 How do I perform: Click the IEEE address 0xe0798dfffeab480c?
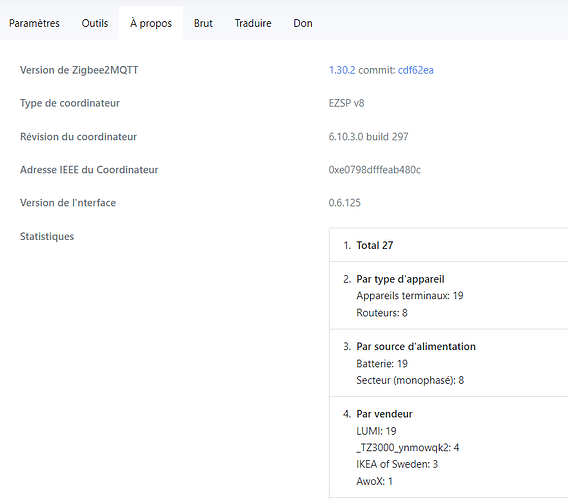click(375, 170)
